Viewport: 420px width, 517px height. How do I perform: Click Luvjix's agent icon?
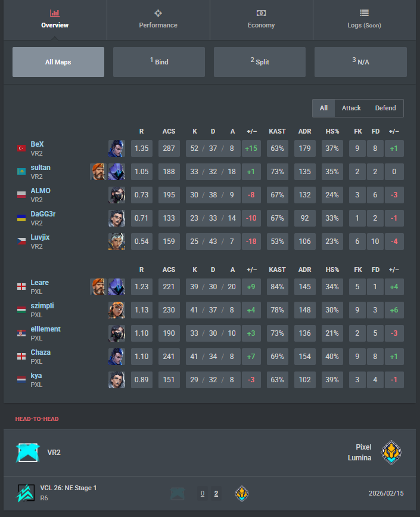[117, 242]
